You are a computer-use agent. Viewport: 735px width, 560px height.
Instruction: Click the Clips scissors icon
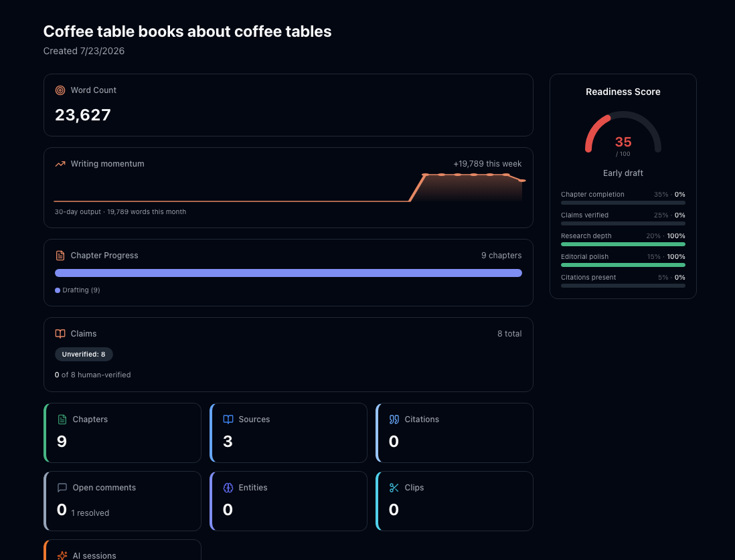[x=394, y=488]
